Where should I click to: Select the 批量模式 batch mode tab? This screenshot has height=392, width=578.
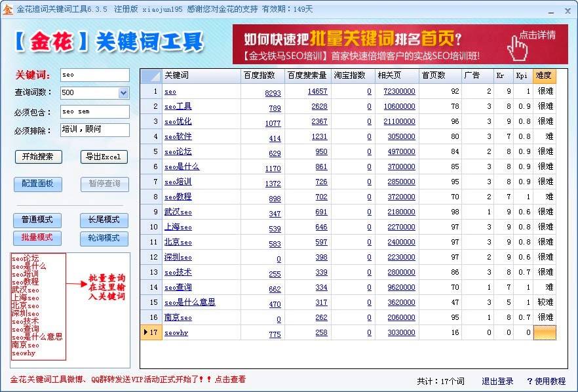[x=37, y=238]
